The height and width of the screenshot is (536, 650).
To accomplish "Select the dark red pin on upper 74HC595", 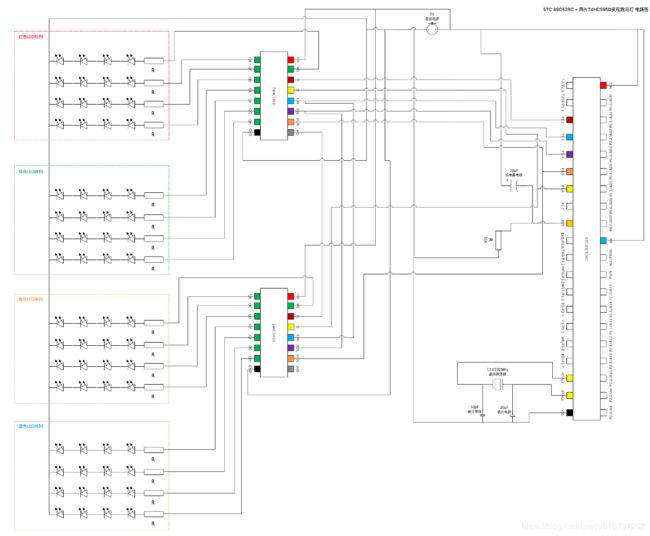I will [291, 80].
